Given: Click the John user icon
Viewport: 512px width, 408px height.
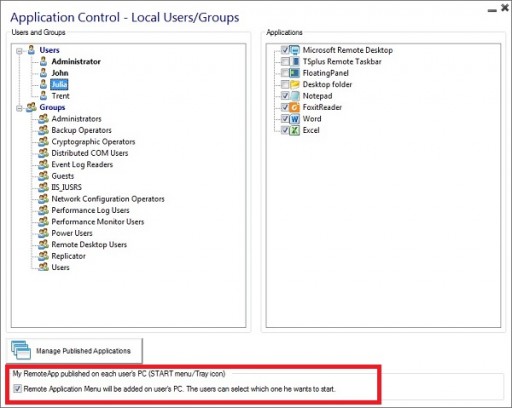Looking at the screenshot, I should click(x=43, y=73).
